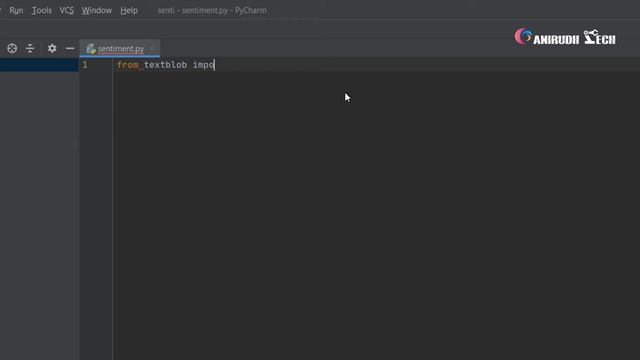Hide the project tool window with minus icon
Screen dimensions: 640x360
click(70, 49)
